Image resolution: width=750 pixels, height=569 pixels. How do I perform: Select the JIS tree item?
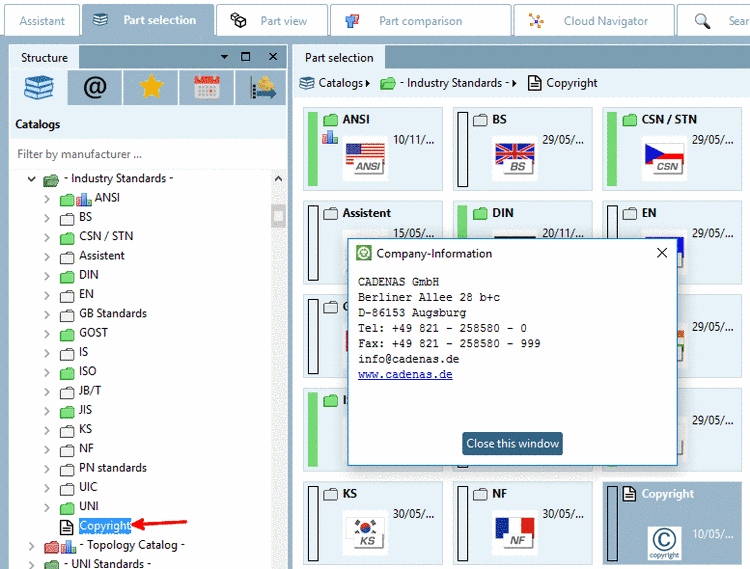coord(86,410)
